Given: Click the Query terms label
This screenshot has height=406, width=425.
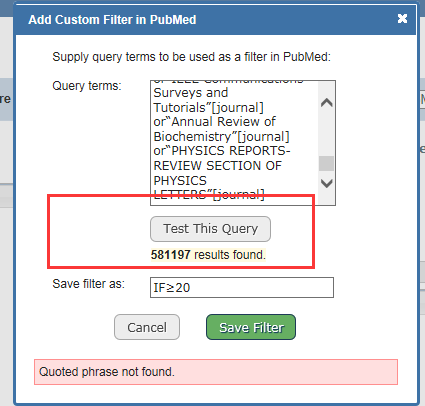Looking at the screenshot, I should pyautogui.click(x=87, y=86).
